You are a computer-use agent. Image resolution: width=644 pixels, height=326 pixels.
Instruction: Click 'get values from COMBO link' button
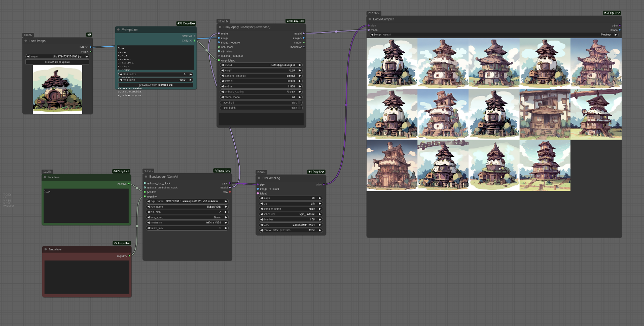click(x=156, y=85)
